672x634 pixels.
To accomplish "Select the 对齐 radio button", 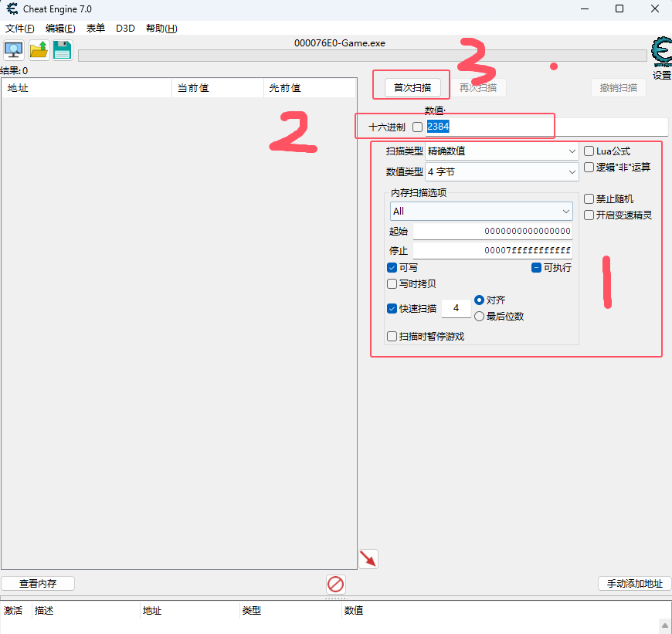I will click(x=479, y=300).
